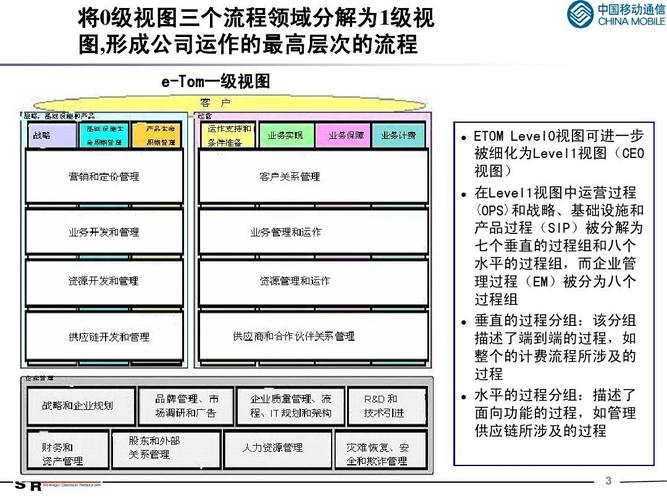Click the 业务开发和管理 block
Image resolution: width=667 pixels, height=500 pixels.
104,232
